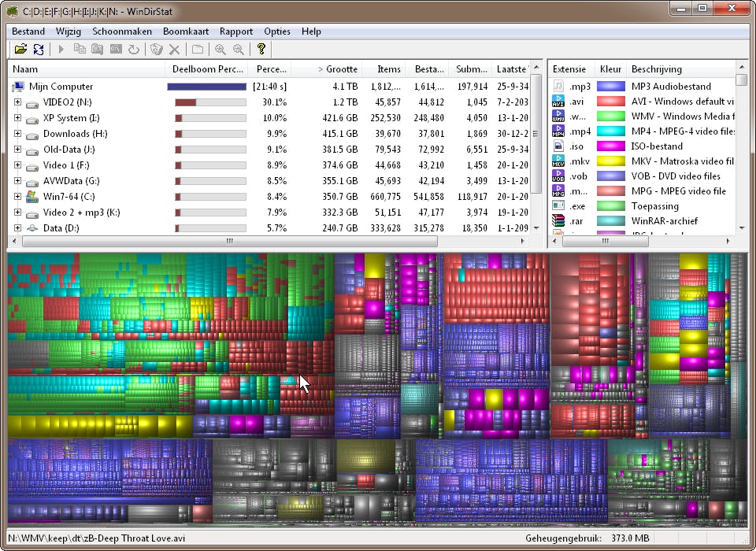Click the Extensie column header
The height and width of the screenshot is (551, 756).
tap(569, 69)
